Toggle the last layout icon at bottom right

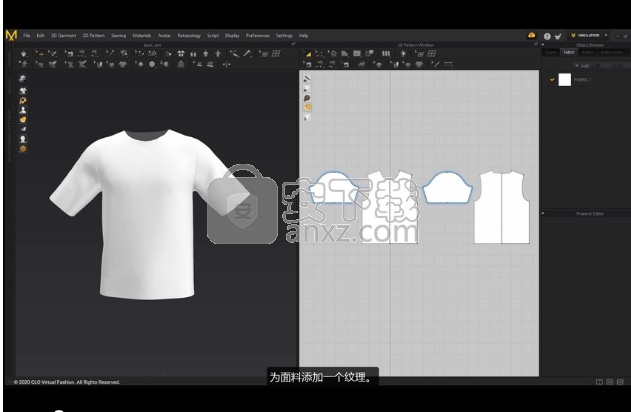[x=620, y=382]
